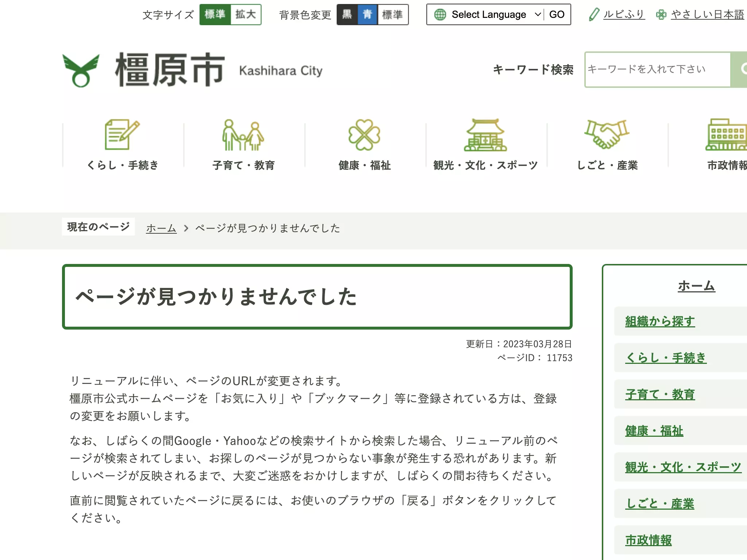
Task: Open 健康・福祉 clover icon
Action: 364,135
